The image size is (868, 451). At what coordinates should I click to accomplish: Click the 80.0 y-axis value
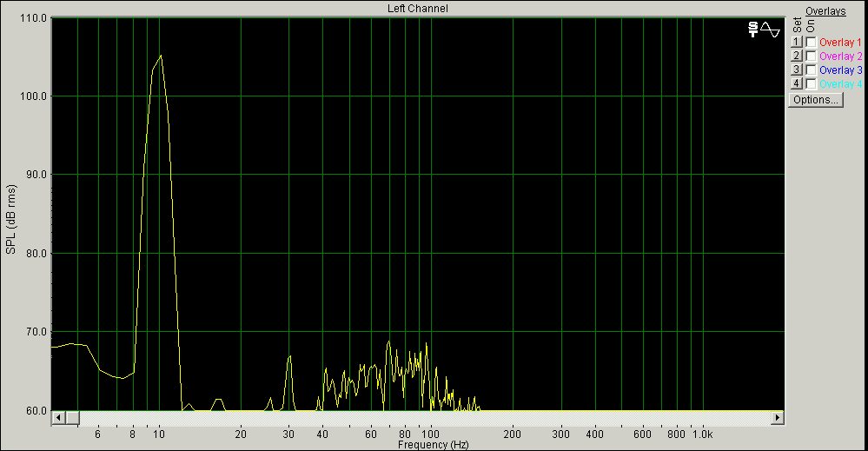[37, 254]
